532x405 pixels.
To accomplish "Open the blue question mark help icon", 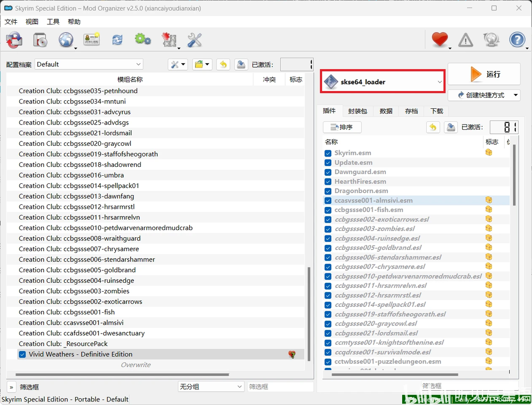I will click(x=517, y=40).
